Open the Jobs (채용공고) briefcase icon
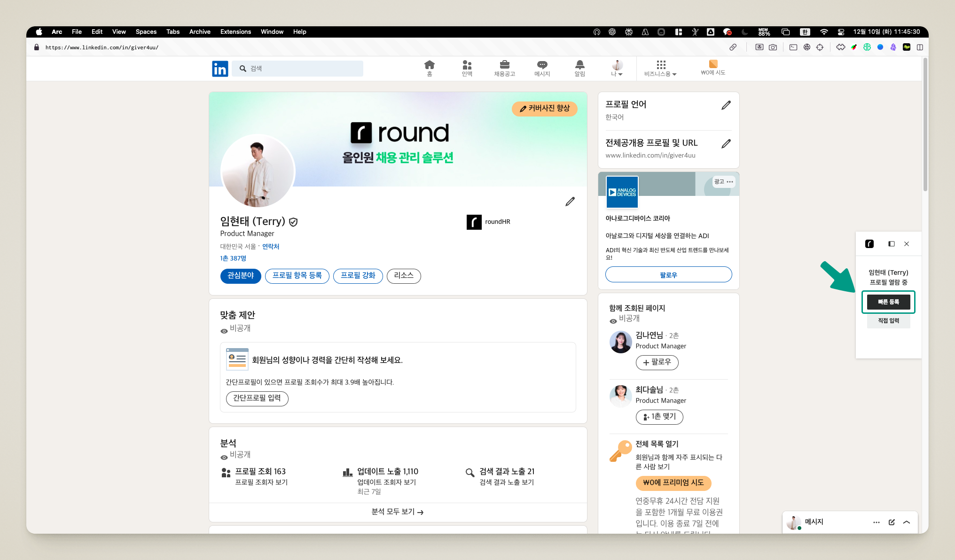The image size is (955, 560). pos(505,68)
